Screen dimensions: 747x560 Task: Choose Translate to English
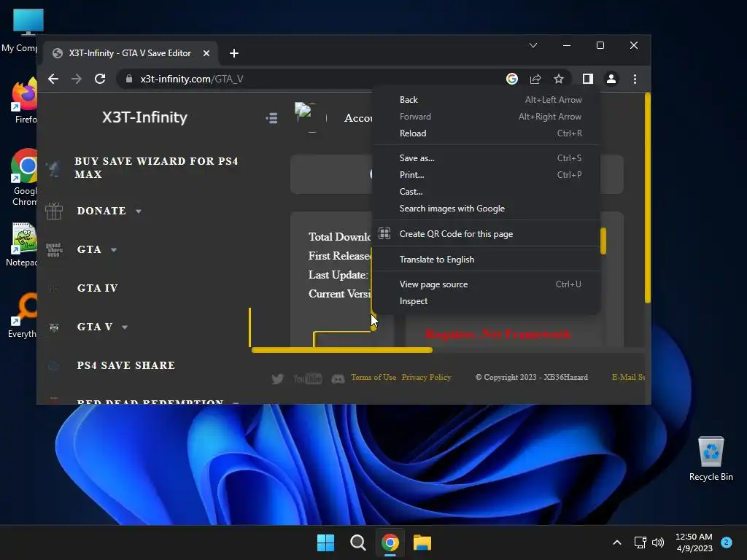click(x=486, y=260)
